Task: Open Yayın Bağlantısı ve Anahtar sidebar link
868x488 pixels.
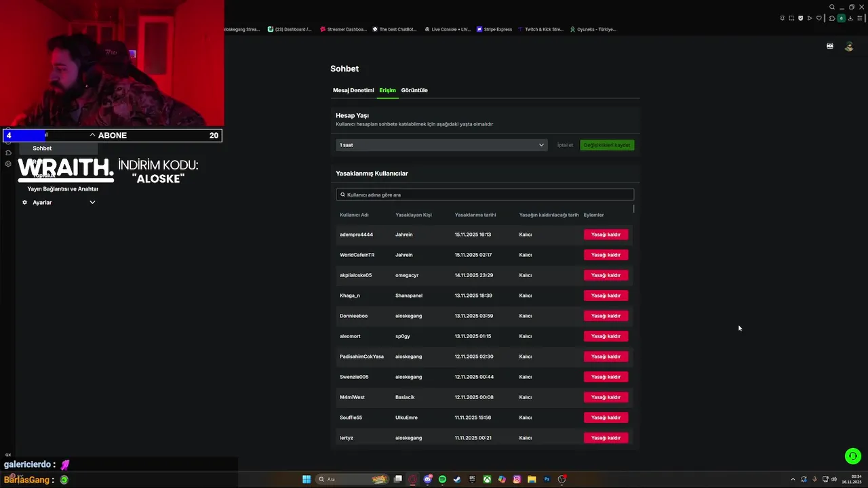Action: click(63, 189)
